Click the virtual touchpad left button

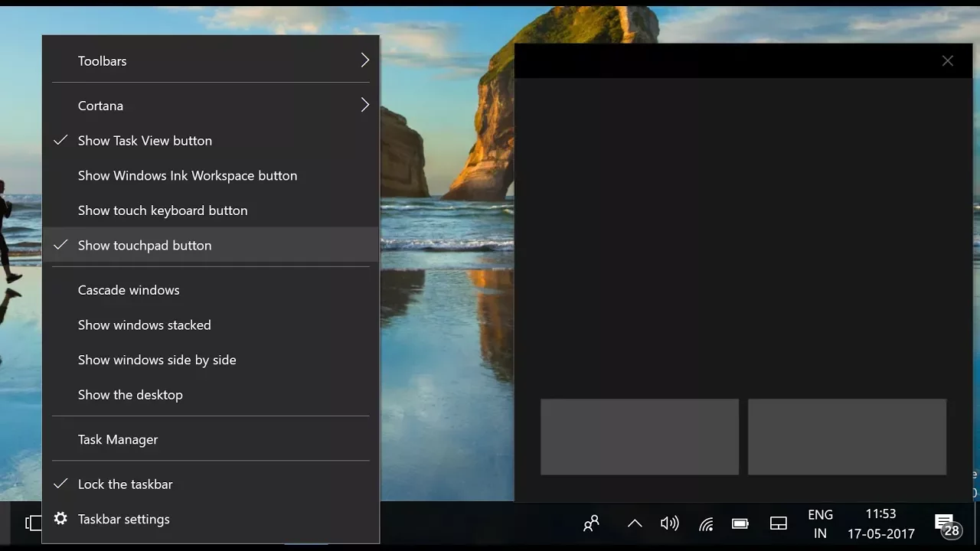pyautogui.click(x=639, y=437)
